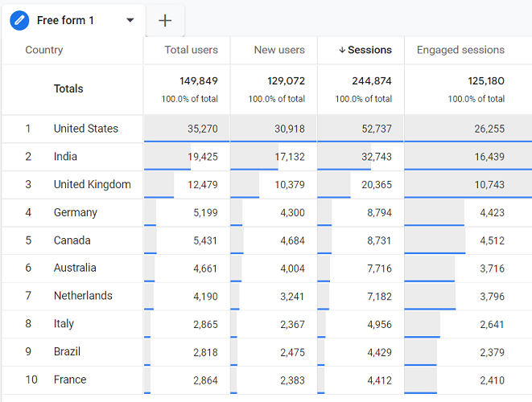Image resolution: width=532 pixels, height=402 pixels.
Task: Sort by the Engaged sessions column header
Action: [460, 50]
